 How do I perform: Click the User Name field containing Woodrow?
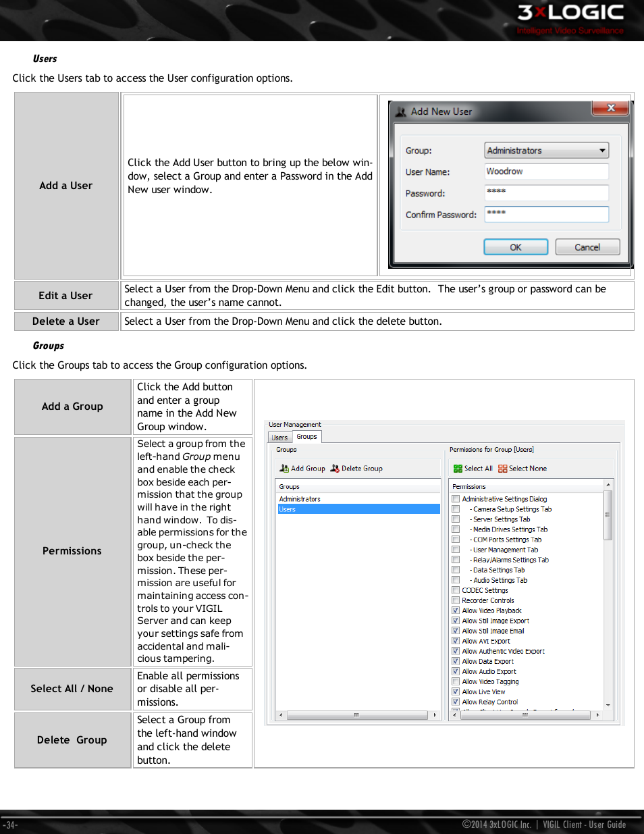pyautogui.click(x=547, y=172)
